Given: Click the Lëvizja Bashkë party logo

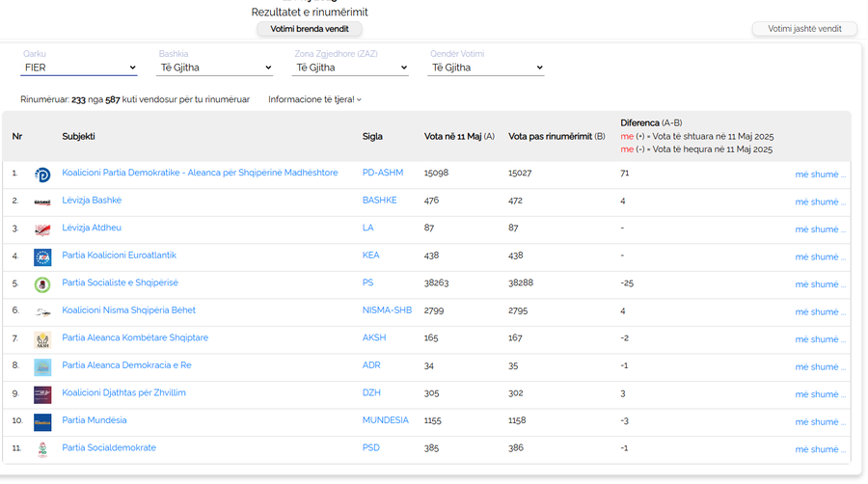Looking at the screenshot, I should pos(42,202).
